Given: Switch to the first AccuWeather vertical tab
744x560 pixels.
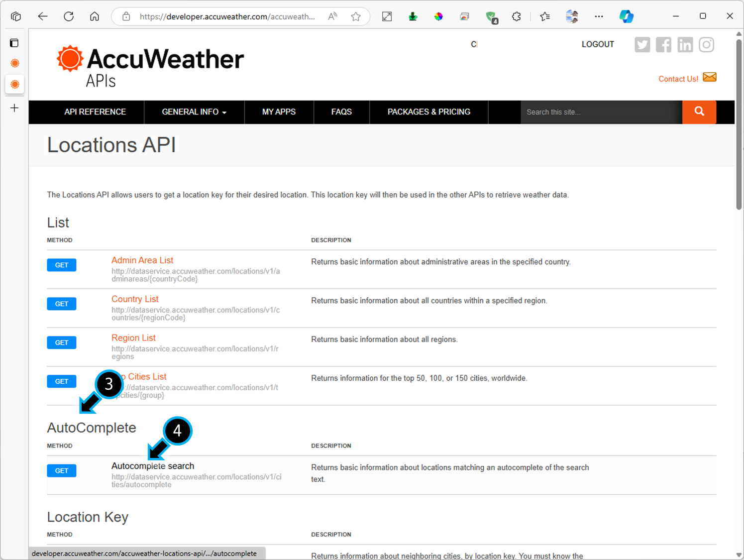Looking at the screenshot, I should tap(15, 63).
